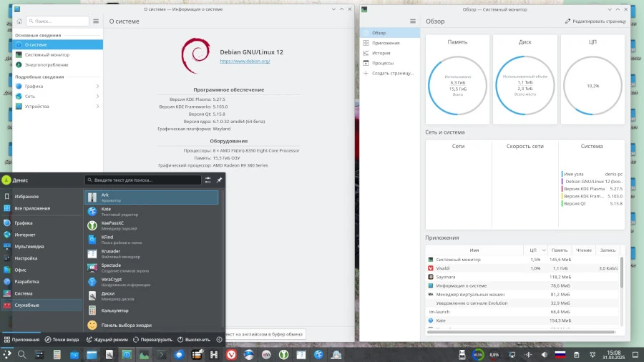
Task: Open Диски disk manager entry
Action: click(x=151, y=296)
